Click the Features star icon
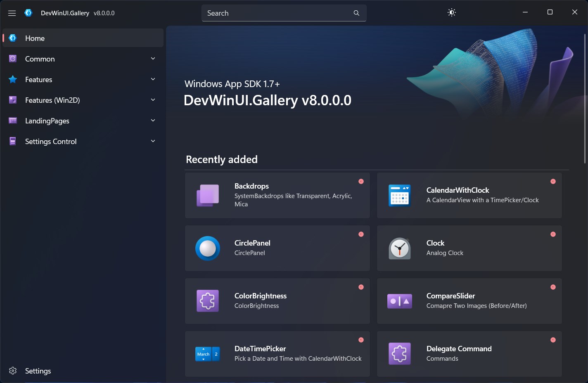Viewport: 588px width, 383px height. [x=13, y=79]
